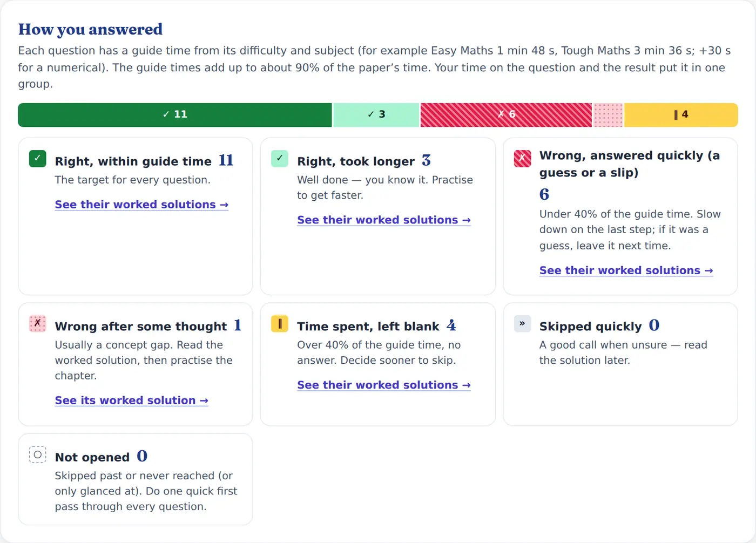Screen dimensions: 756x543
Task: Click the Skipped quickly card heading
Action: pos(591,327)
